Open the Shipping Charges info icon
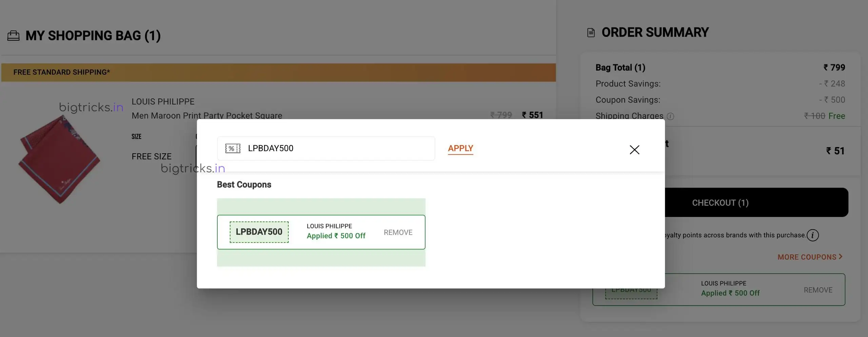 [670, 116]
